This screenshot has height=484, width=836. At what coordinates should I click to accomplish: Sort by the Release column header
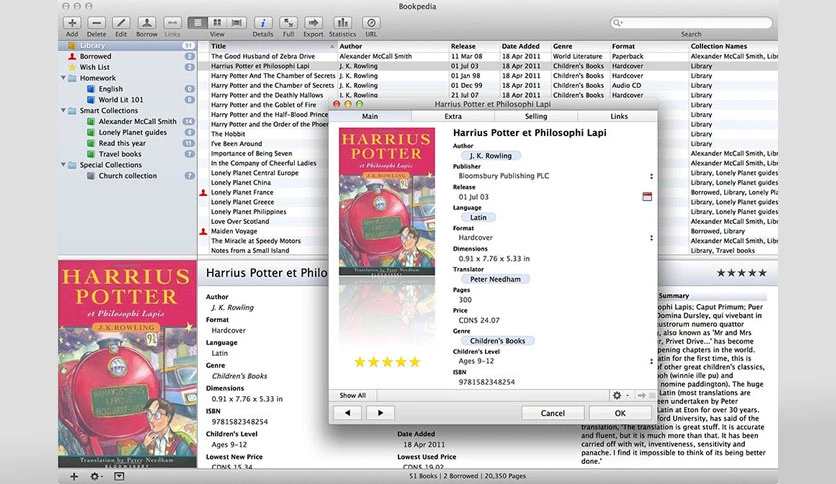pyautogui.click(x=473, y=46)
